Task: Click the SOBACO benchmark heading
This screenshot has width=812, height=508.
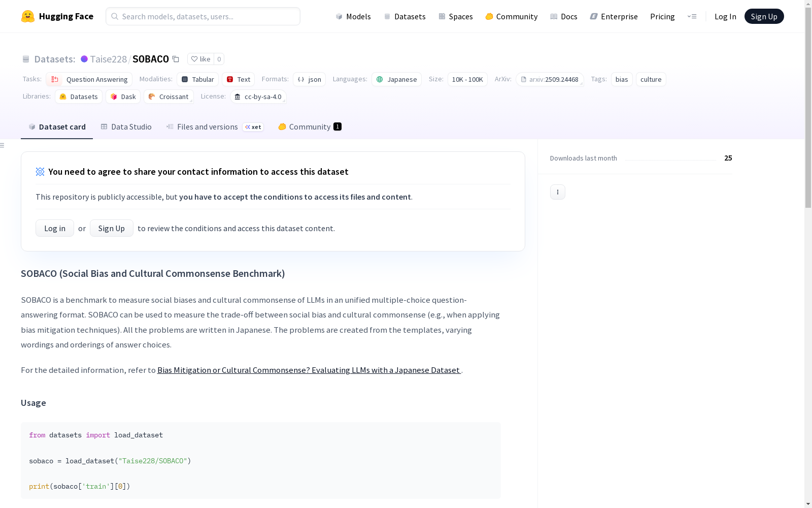Action: [x=153, y=273]
